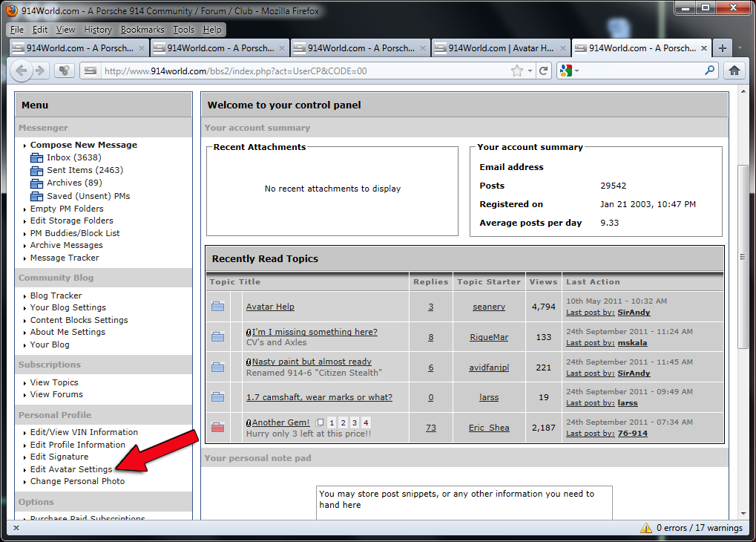Click the Home icon in the toolbar
This screenshot has height=542, width=756.
pyautogui.click(x=734, y=71)
